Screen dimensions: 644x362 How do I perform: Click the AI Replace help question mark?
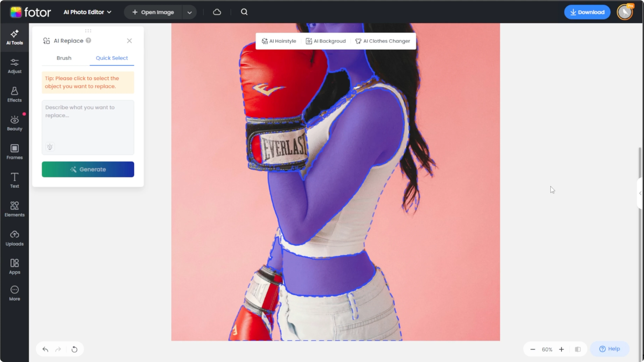pyautogui.click(x=89, y=40)
